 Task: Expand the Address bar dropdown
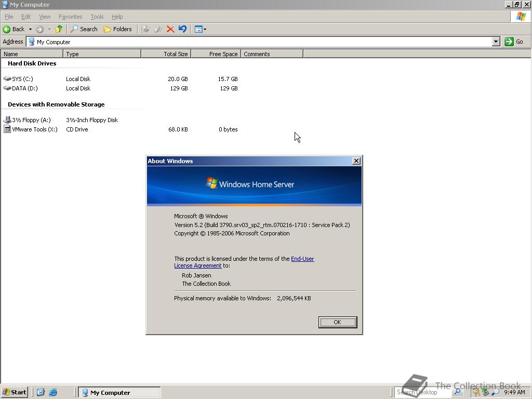[x=496, y=42]
